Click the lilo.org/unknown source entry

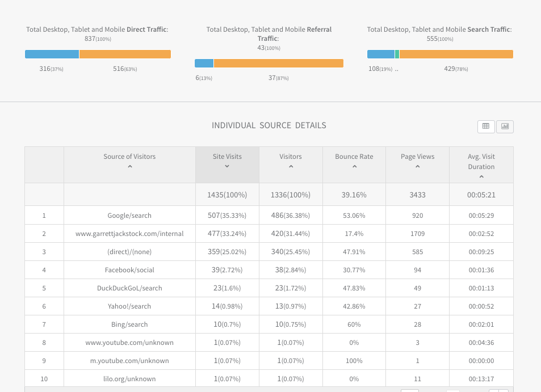pyautogui.click(x=129, y=379)
